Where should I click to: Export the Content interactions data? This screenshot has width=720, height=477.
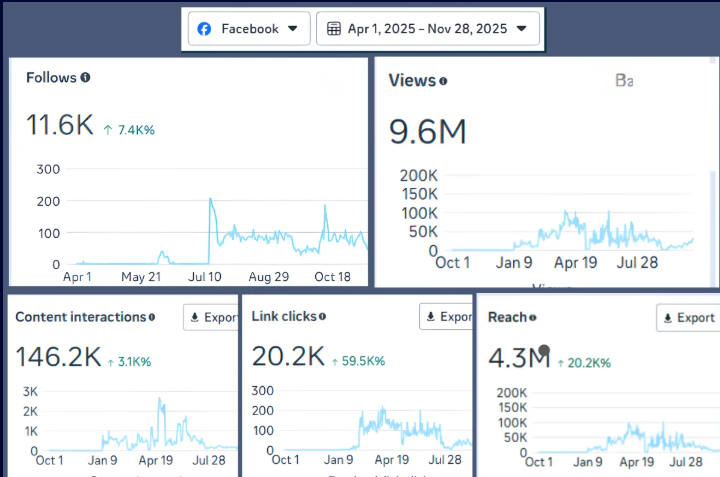(211, 317)
